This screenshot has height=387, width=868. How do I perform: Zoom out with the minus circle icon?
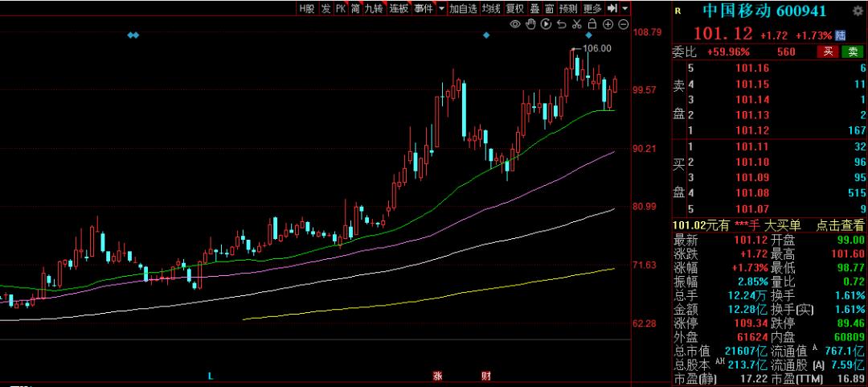622,25
